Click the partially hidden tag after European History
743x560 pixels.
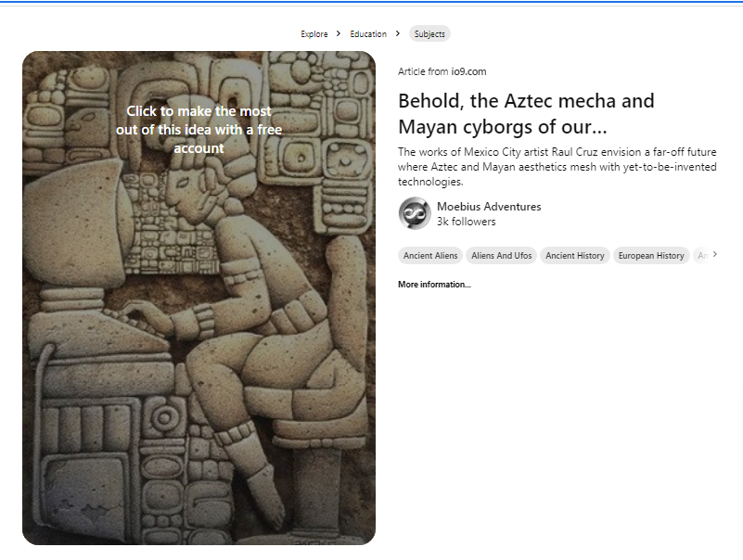tap(702, 256)
